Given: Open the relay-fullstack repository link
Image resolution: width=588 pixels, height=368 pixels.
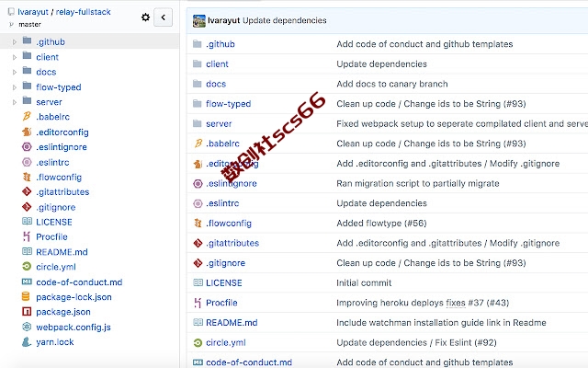Looking at the screenshot, I should [x=84, y=12].
